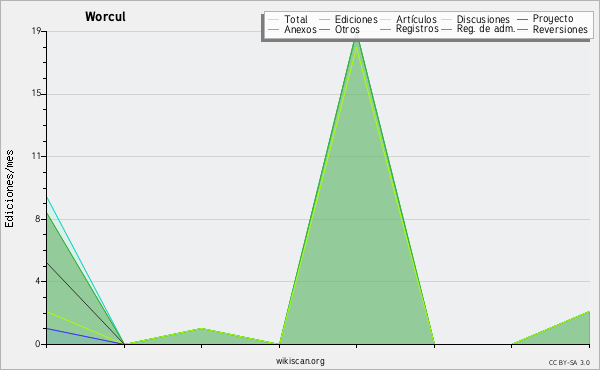Click the y-axis value 0

click(x=38, y=344)
